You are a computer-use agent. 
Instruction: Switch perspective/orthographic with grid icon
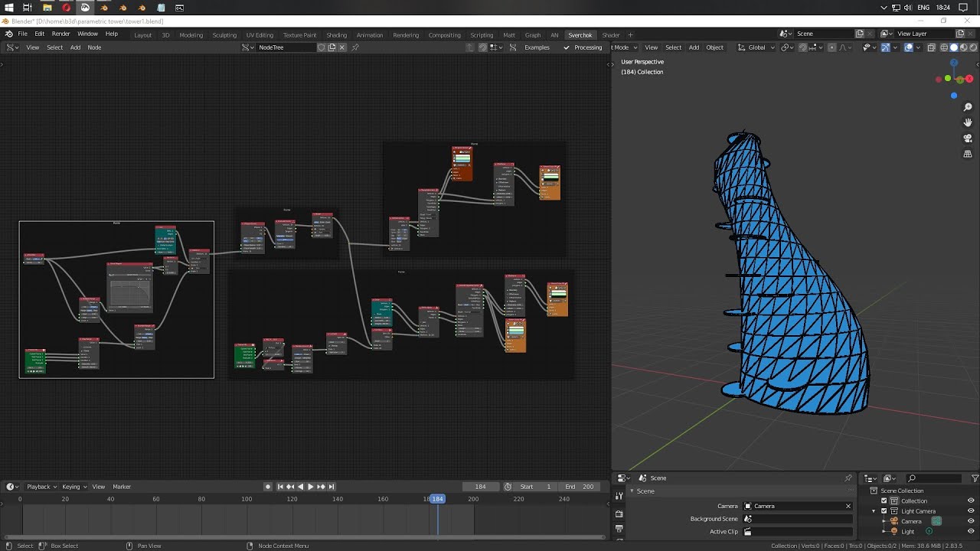coord(968,154)
